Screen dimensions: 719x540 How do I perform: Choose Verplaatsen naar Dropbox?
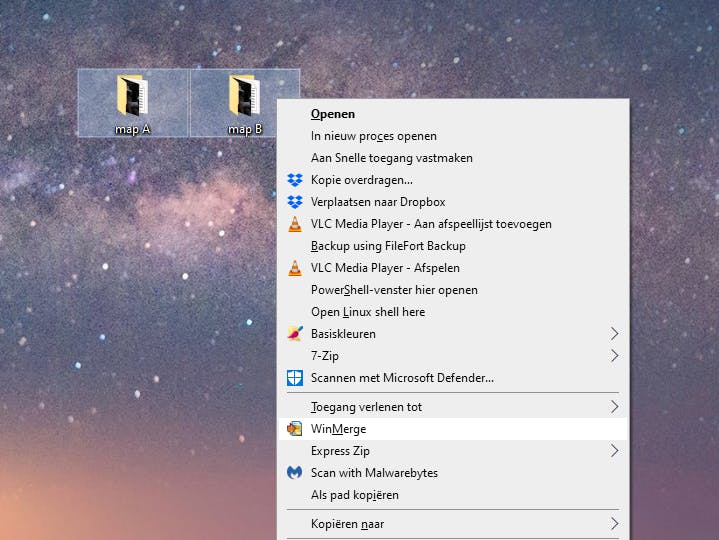453,202
